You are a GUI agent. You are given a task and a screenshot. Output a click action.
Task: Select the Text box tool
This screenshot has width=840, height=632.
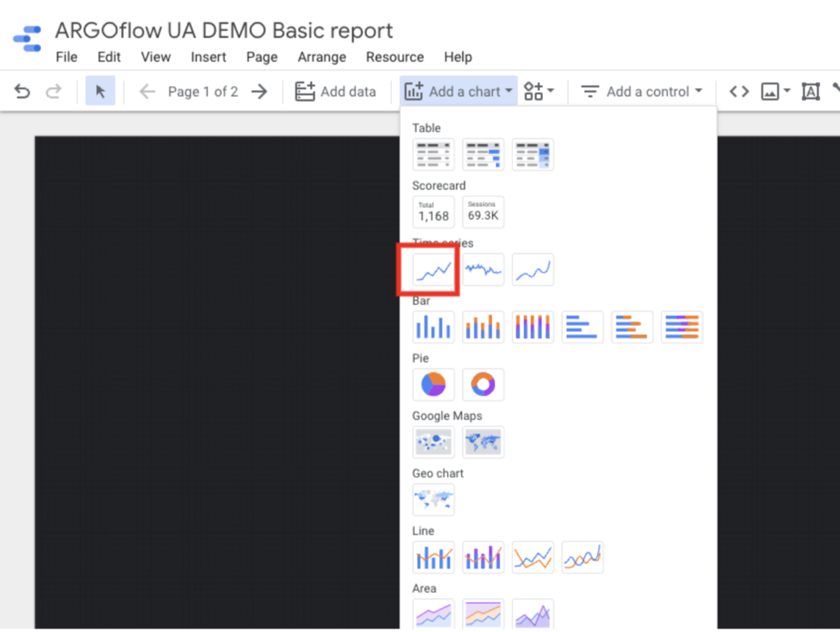(811, 91)
